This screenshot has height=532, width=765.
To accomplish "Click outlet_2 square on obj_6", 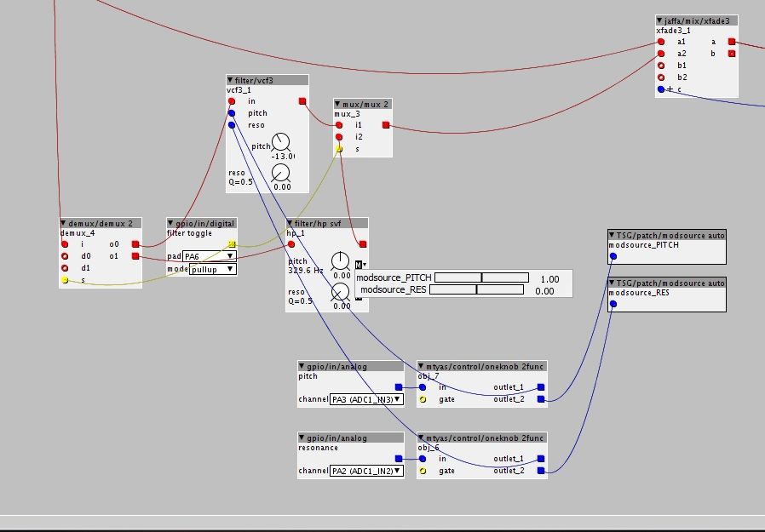I will [x=541, y=470].
